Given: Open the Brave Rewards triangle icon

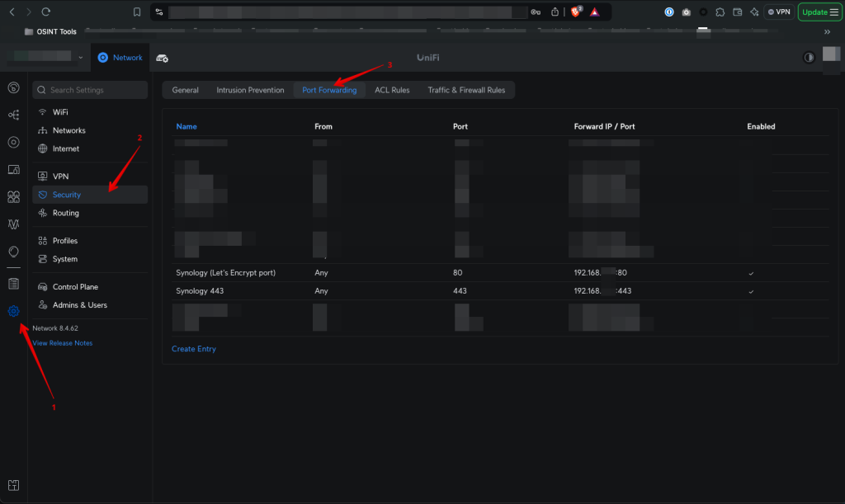Looking at the screenshot, I should [x=594, y=12].
